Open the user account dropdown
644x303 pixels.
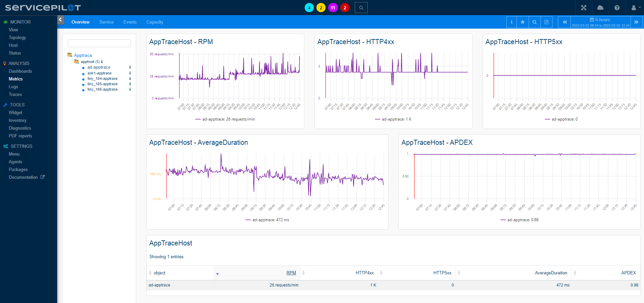click(x=635, y=7)
